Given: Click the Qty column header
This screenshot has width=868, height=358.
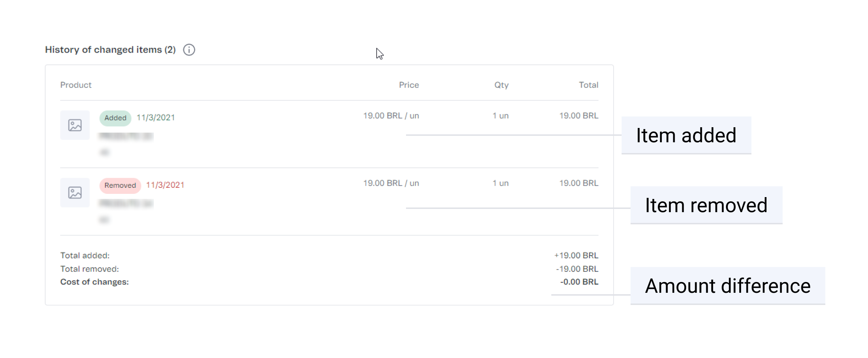Looking at the screenshot, I should (501, 85).
